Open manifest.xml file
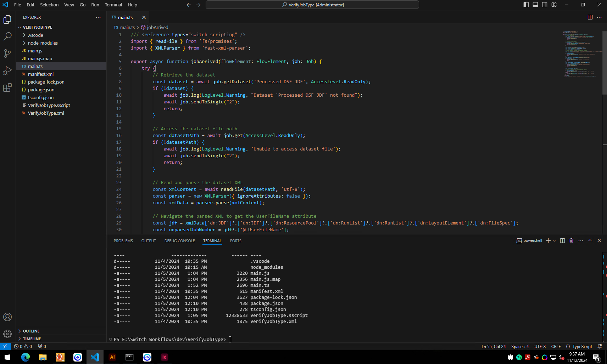The image size is (607, 364). coord(61,74)
